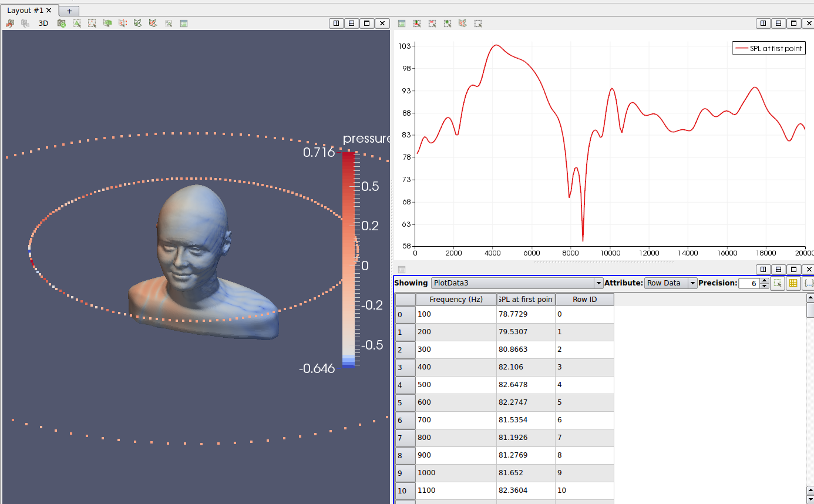Activate the Select Cells Through frustum tool
The image size is (814, 504).
[x=107, y=23]
